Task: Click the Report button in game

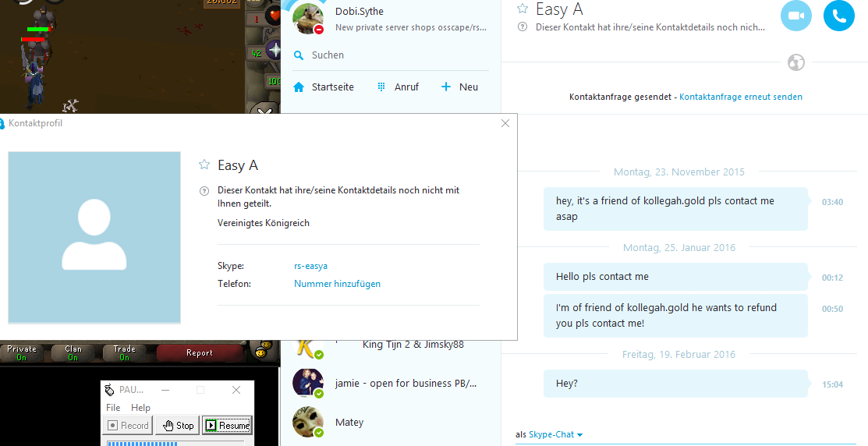Action: pyautogui.click(x=200, y=352)
